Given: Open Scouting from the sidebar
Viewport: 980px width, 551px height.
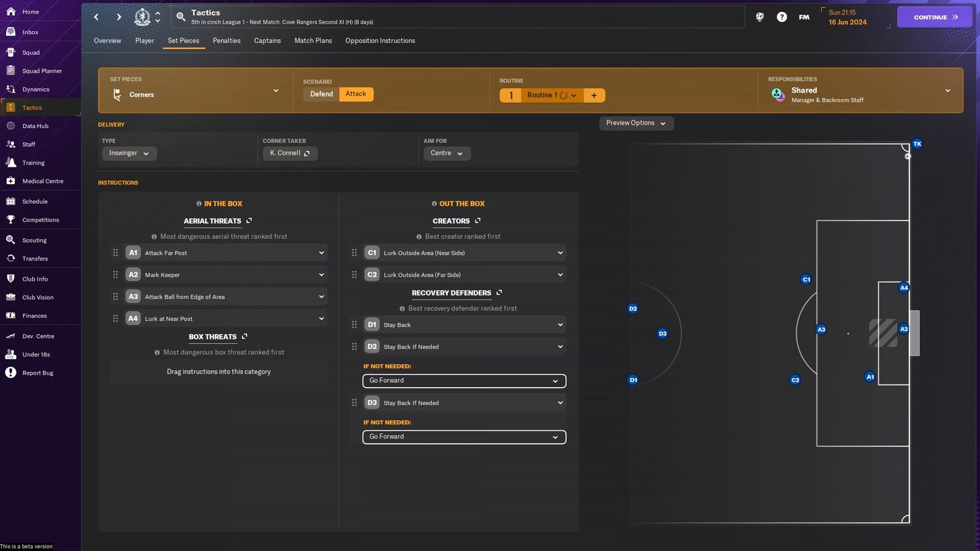Looking at the screenshot, I should tap(34, 240).
